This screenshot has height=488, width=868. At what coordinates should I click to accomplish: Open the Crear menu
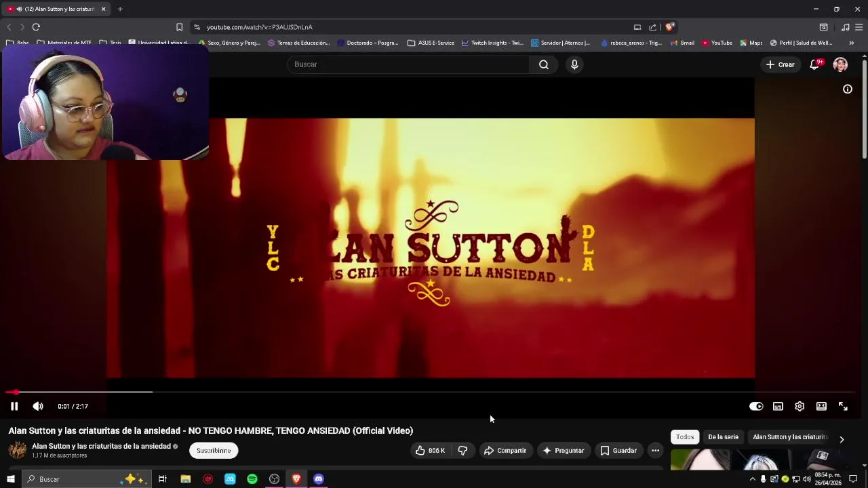click(x=780, y=64)
